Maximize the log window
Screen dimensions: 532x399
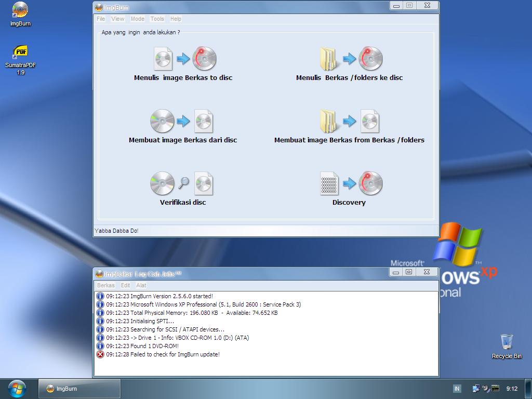click(x=409, y=272)
